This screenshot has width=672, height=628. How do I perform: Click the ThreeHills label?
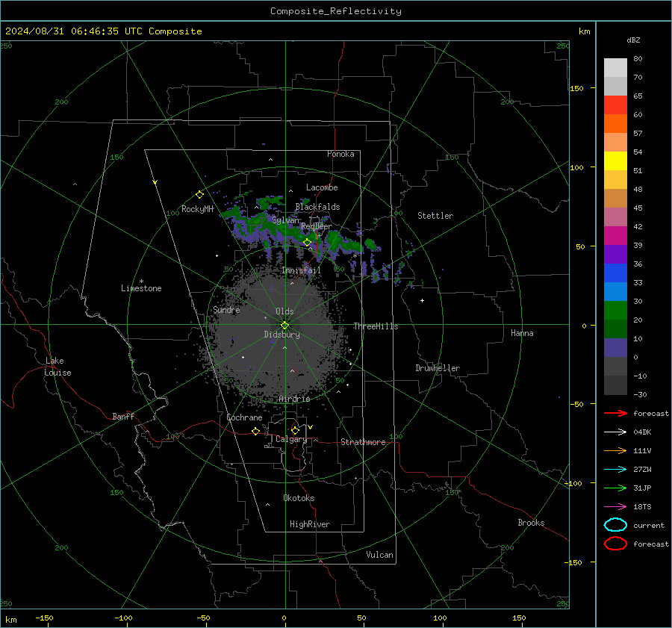376,326
